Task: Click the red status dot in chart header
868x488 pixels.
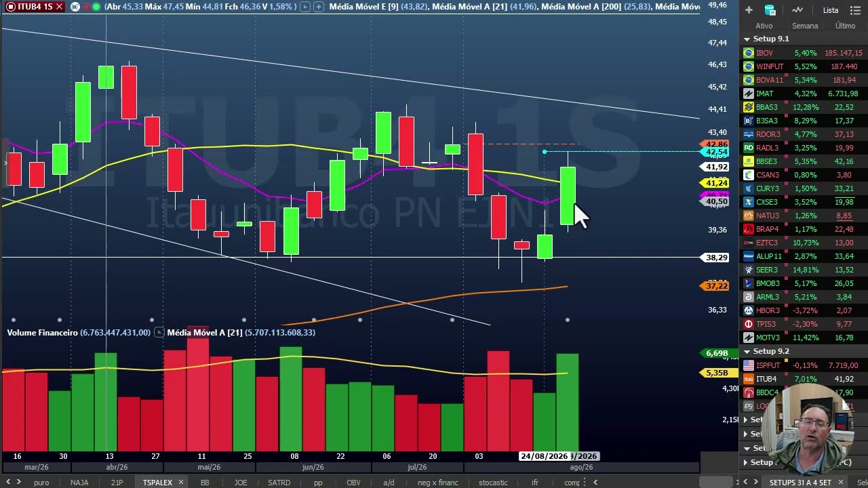Action: (87, 7)
